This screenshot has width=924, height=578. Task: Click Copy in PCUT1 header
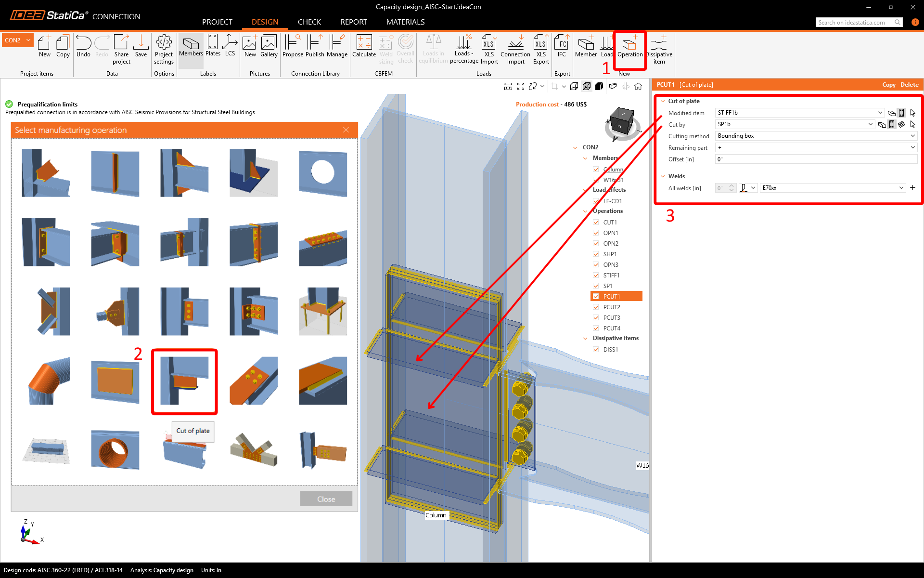[x=889, y=85]
